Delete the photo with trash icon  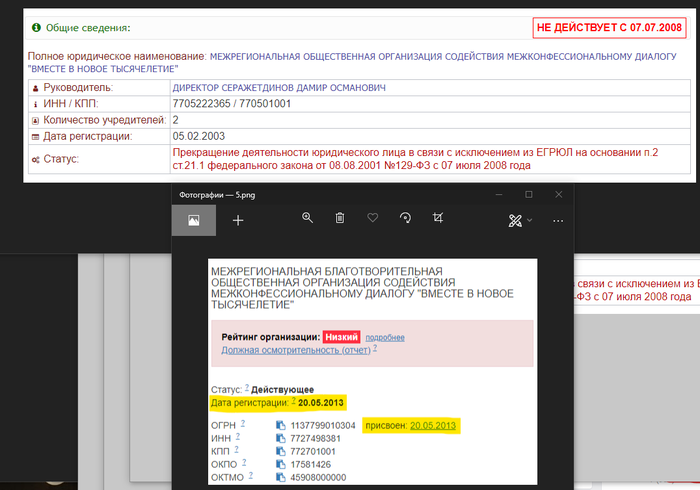pyautogui.click(x=340, y=219)
